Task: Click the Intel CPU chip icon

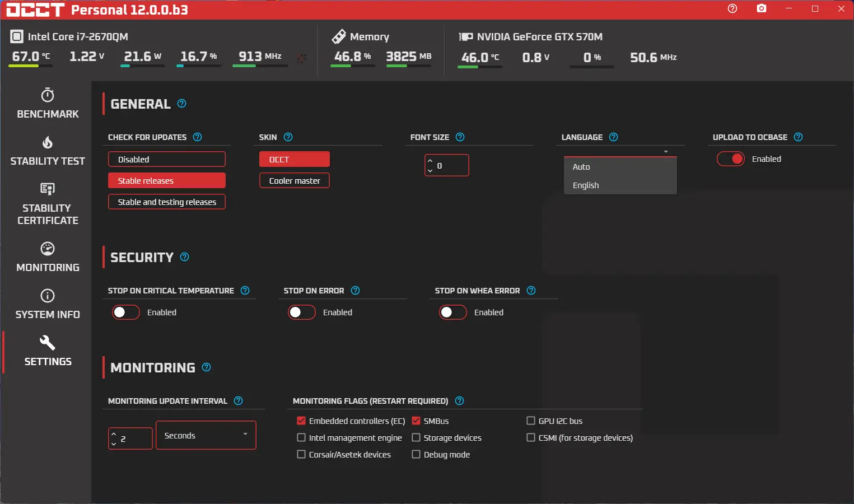Action: [x=17, y=37]
